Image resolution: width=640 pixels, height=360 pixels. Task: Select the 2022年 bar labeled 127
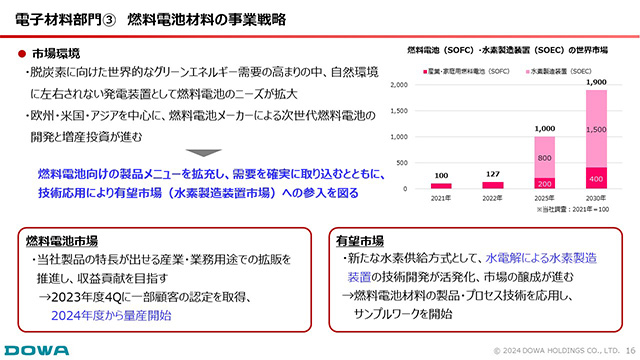(493, 185)
